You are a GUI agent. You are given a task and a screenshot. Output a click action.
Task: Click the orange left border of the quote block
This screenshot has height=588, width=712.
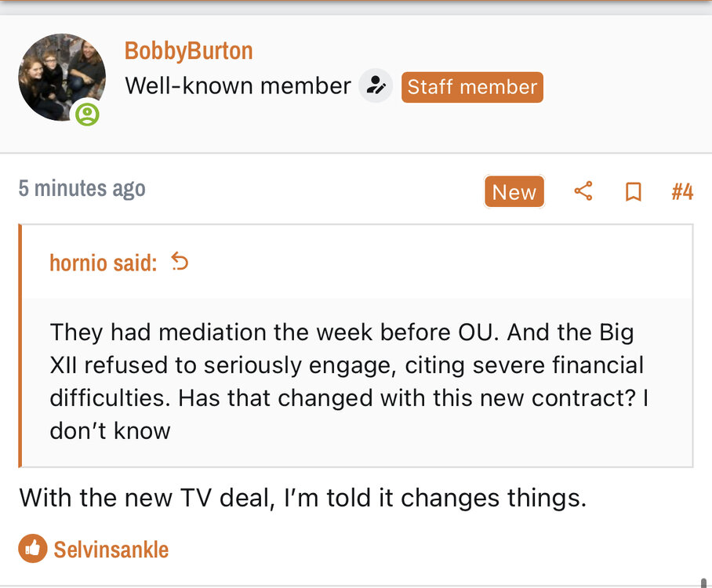point(21,345)
